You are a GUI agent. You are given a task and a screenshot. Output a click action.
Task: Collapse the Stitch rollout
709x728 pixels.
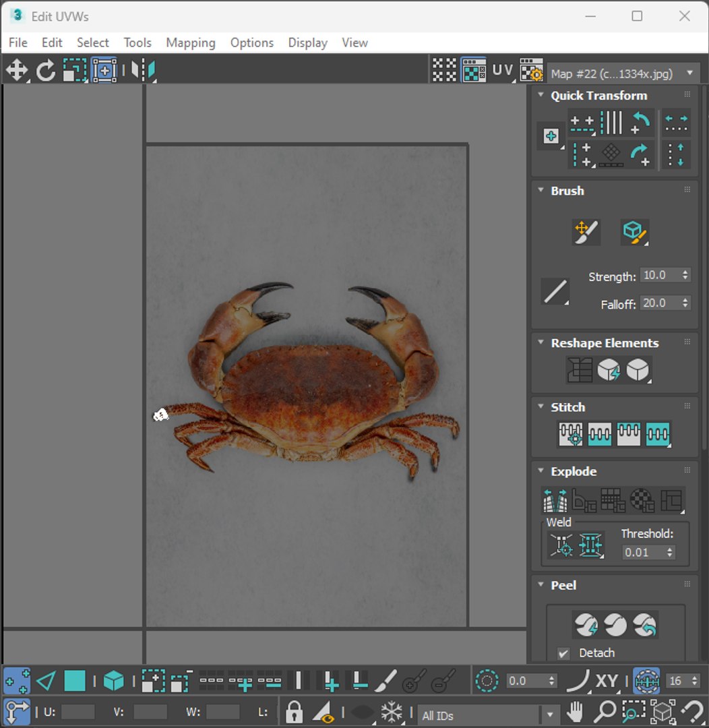[x=541, y=406]
